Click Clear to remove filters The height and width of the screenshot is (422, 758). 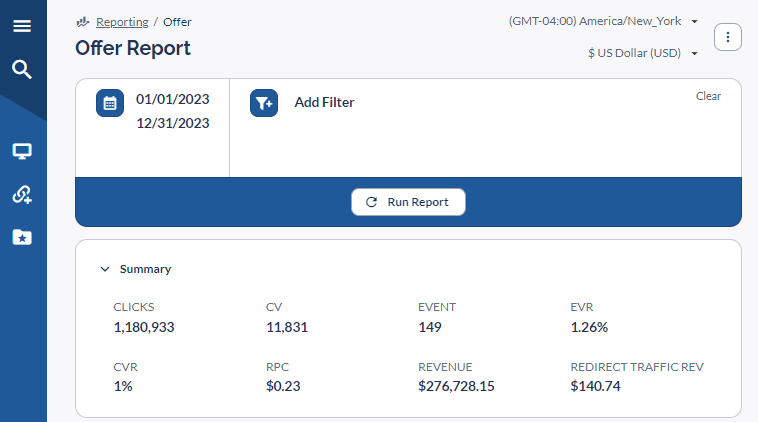(708, 96)
